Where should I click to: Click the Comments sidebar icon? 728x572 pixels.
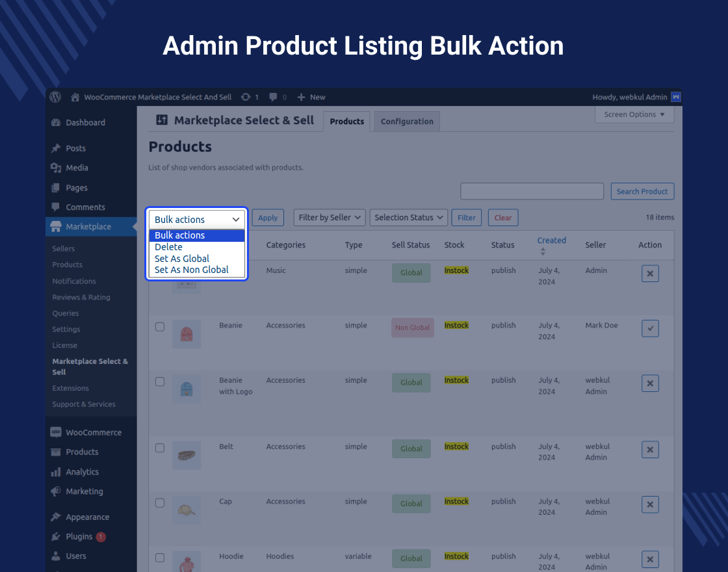(x=56, y=207)
